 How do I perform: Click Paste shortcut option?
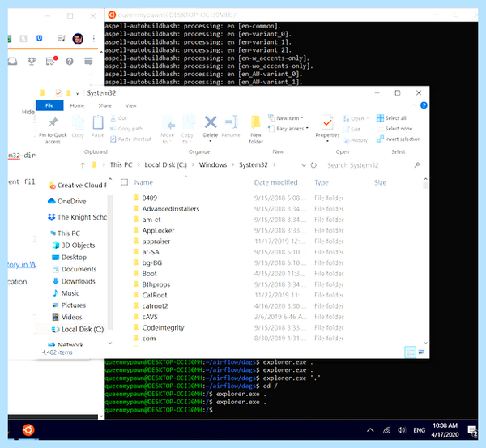click(x=130, y=139)
